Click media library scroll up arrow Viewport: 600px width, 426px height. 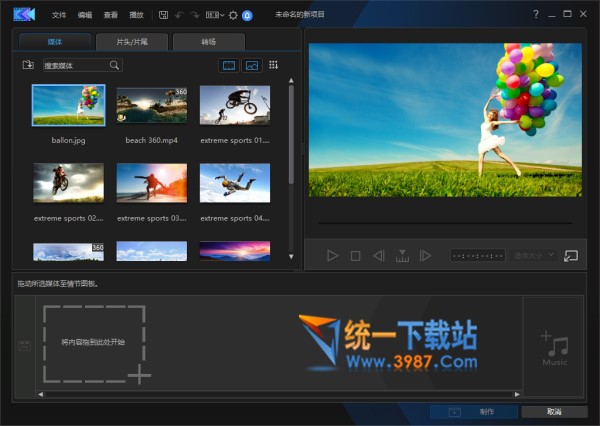pos(291,80)
